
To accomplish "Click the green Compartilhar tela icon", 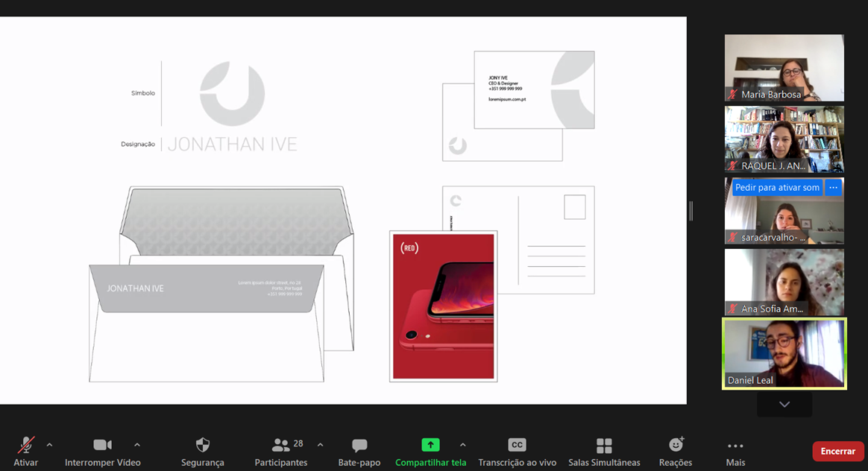I will click(x=430, y=445).
